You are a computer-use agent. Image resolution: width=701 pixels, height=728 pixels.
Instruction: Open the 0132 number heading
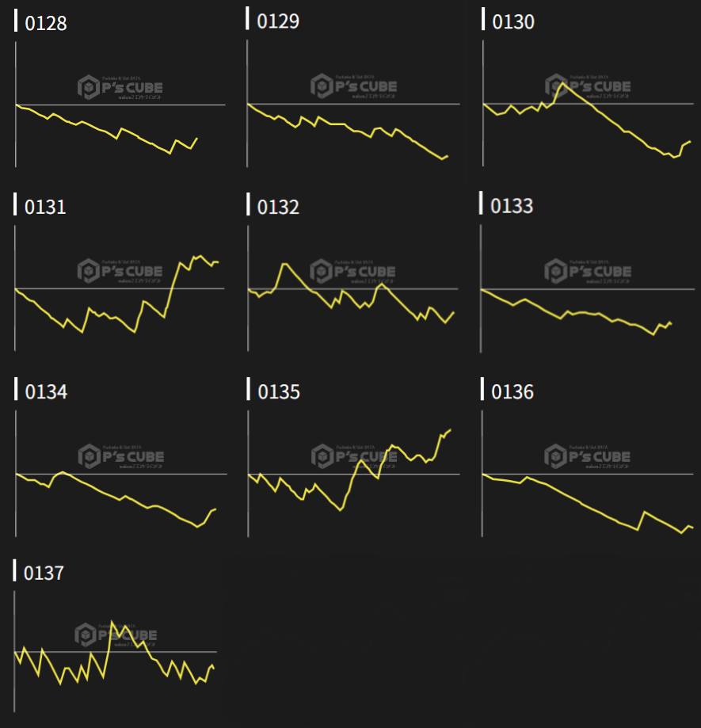point(279,208)
